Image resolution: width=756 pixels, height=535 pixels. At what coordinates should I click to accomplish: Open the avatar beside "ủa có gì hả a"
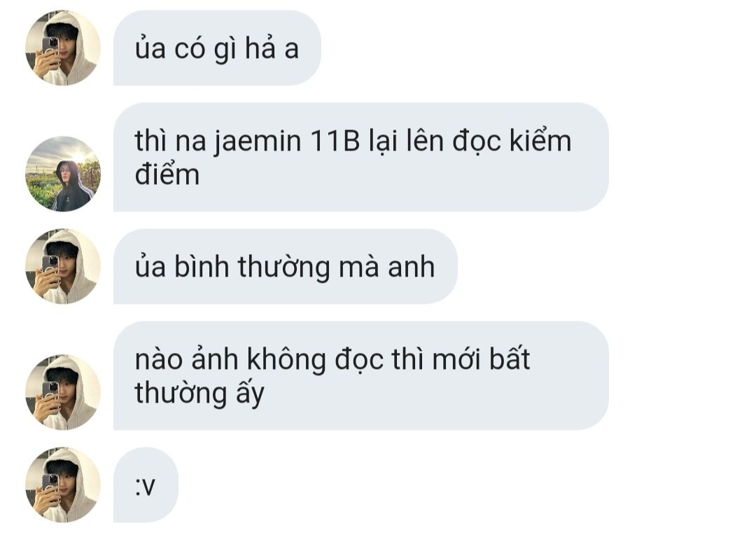[63, 48]
